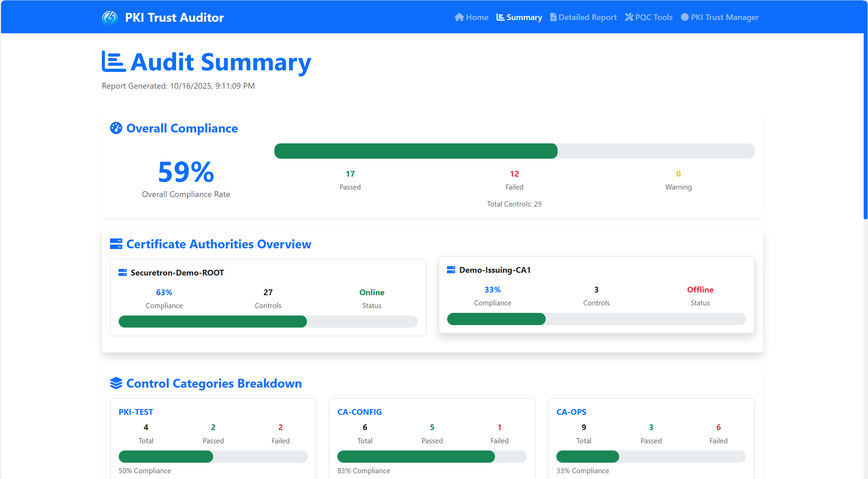Image resolution: width=868 pixels, height=479 pixels.
Task: Click the PKI-TEST category progress bar
Action: 213,457
